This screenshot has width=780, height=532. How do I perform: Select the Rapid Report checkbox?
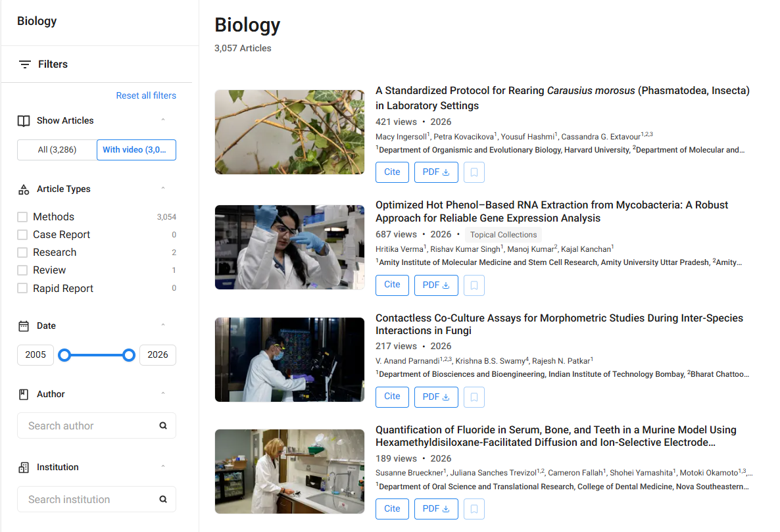22,289
